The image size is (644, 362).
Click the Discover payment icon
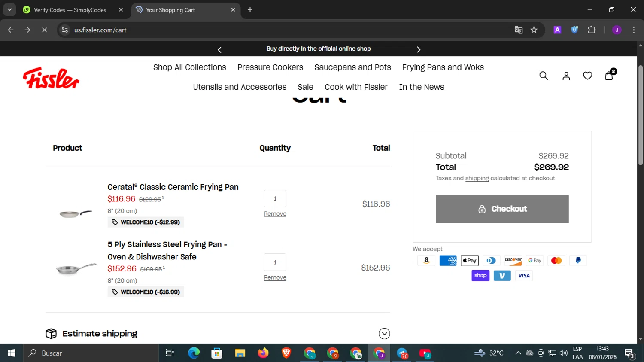[x=513, y=260]
